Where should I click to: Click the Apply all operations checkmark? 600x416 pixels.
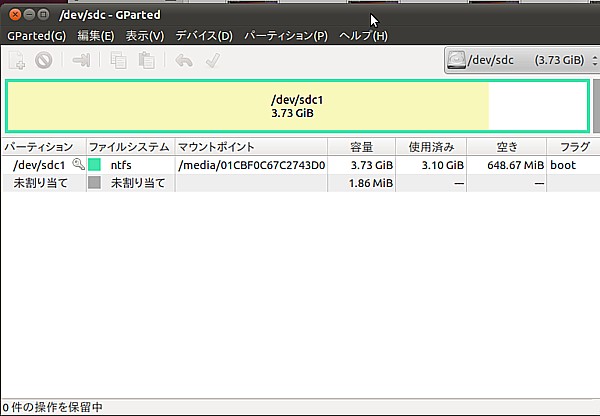coord(212,60)
